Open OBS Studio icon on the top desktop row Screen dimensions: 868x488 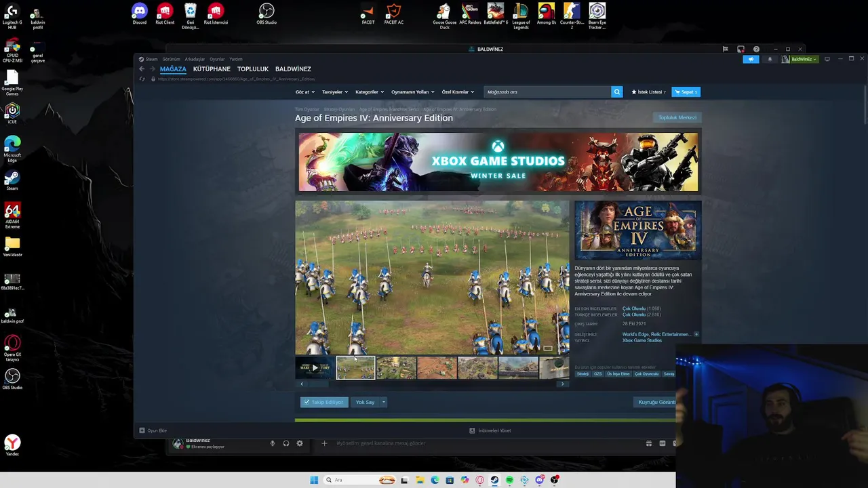coord(267,14)
